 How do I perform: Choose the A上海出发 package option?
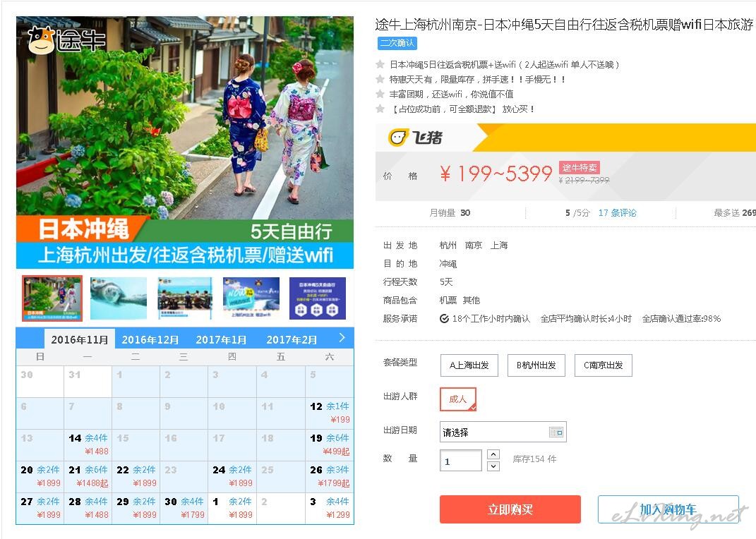(469, 365)
